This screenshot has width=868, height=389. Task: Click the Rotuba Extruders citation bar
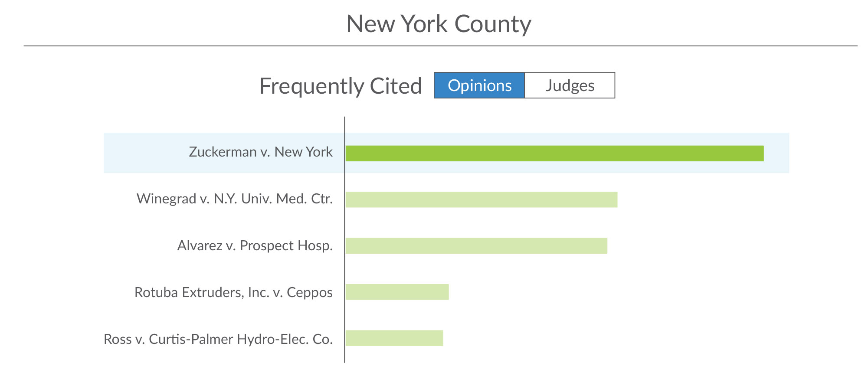tap(397, 292)
